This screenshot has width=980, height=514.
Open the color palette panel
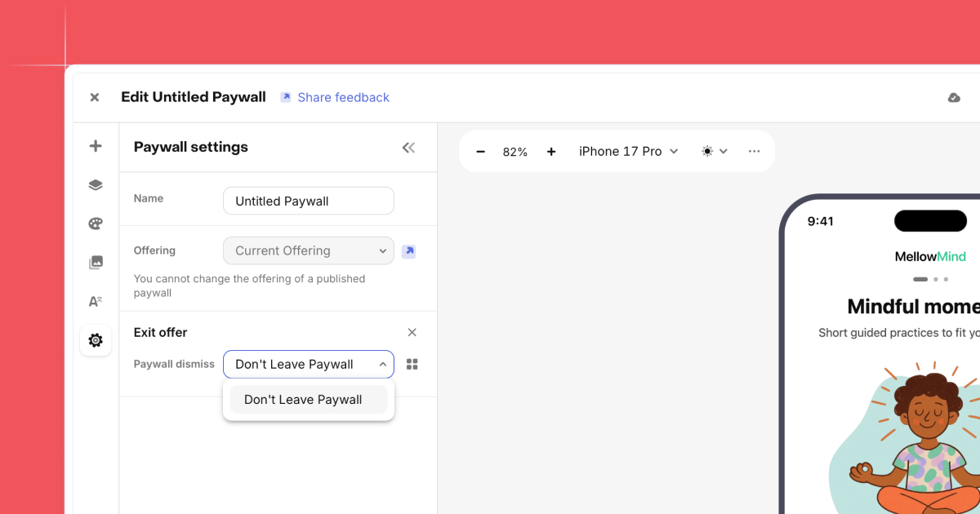(x=96, y=224)
